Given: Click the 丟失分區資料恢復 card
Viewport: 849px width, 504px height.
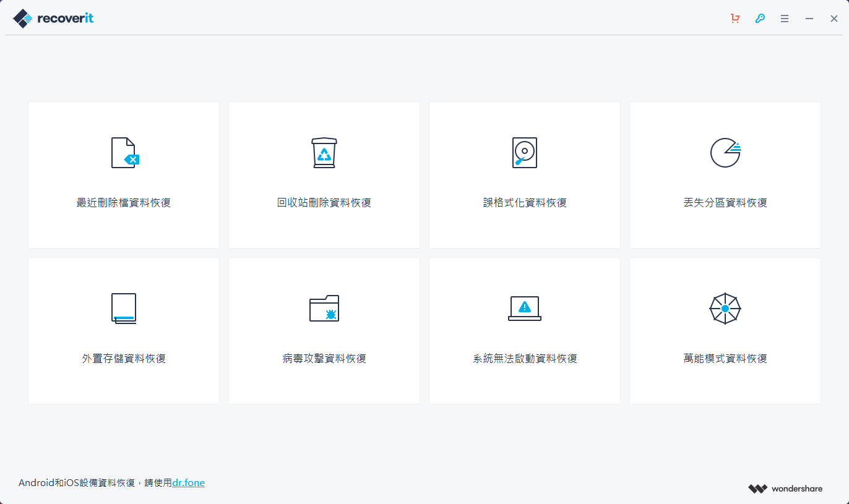Looking at the screenshot, I should point(725,175).
